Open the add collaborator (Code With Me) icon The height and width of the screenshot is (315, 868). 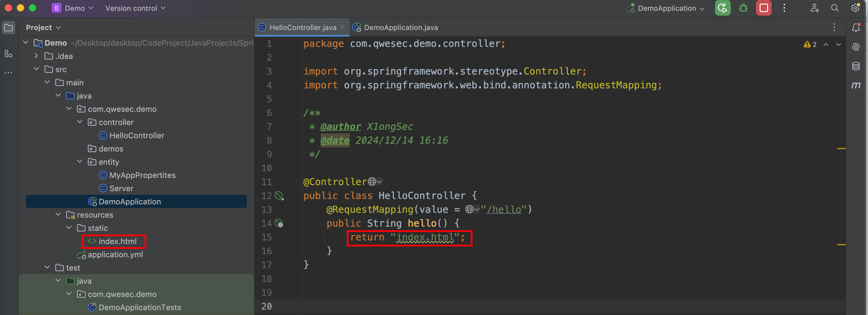pos(814,8)
